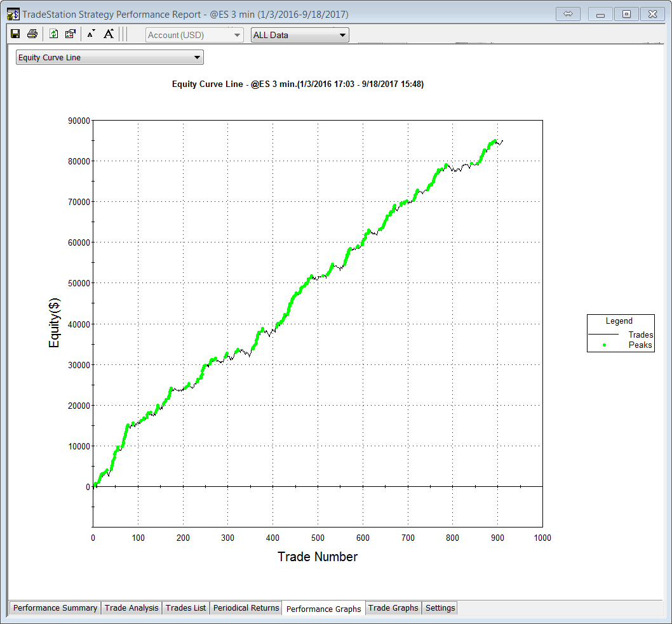Maximize the report window
Image resolution: width=672 pixels, height=624 pixels.
pos(626,14)
